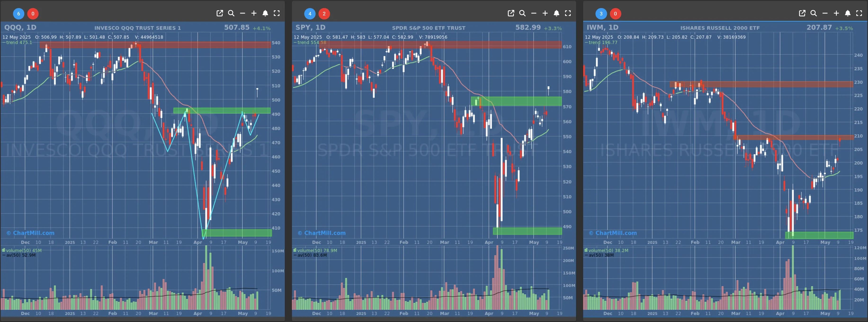Open SPY chart in new window
The width and height of the screenshot is (868, 322).
pos(511,13)
